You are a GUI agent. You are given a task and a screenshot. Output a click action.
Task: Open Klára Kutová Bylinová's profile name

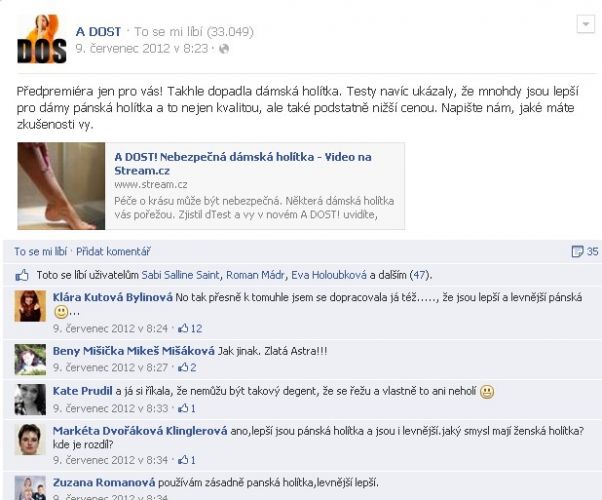[112, 297]
